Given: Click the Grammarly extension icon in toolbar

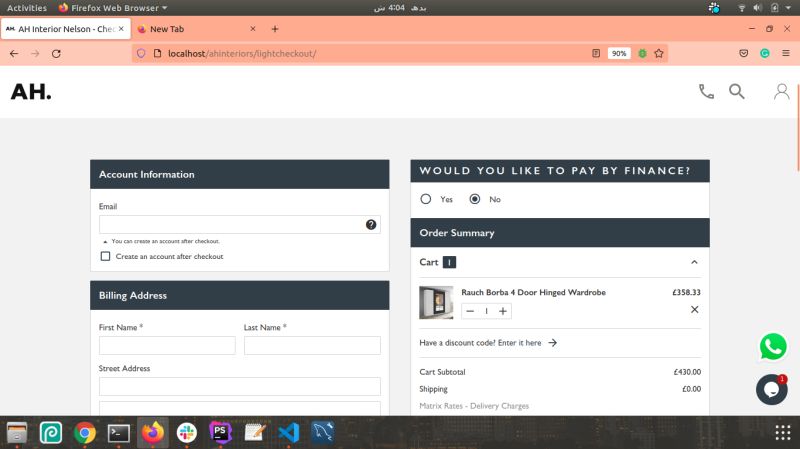Looking at the screenshot, I should (x=764, y=54).
